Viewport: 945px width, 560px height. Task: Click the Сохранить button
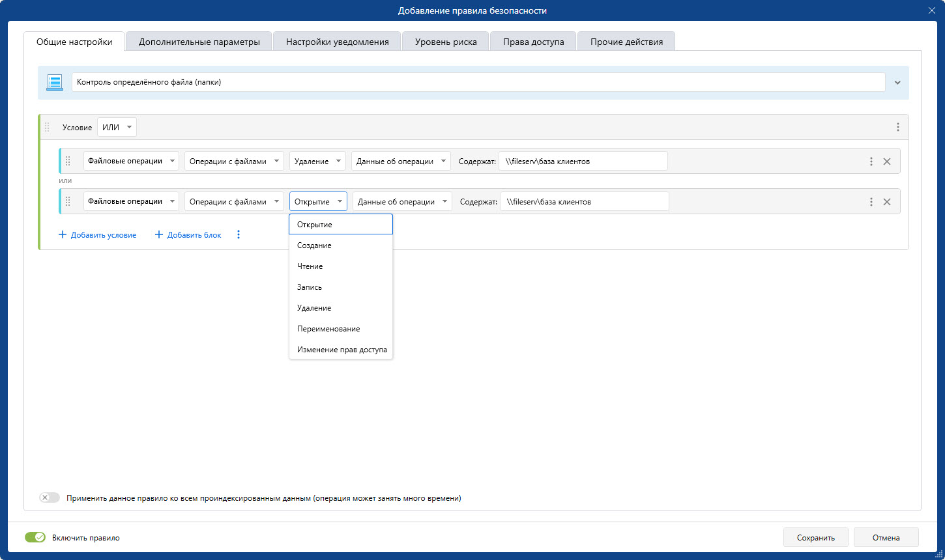815,538
